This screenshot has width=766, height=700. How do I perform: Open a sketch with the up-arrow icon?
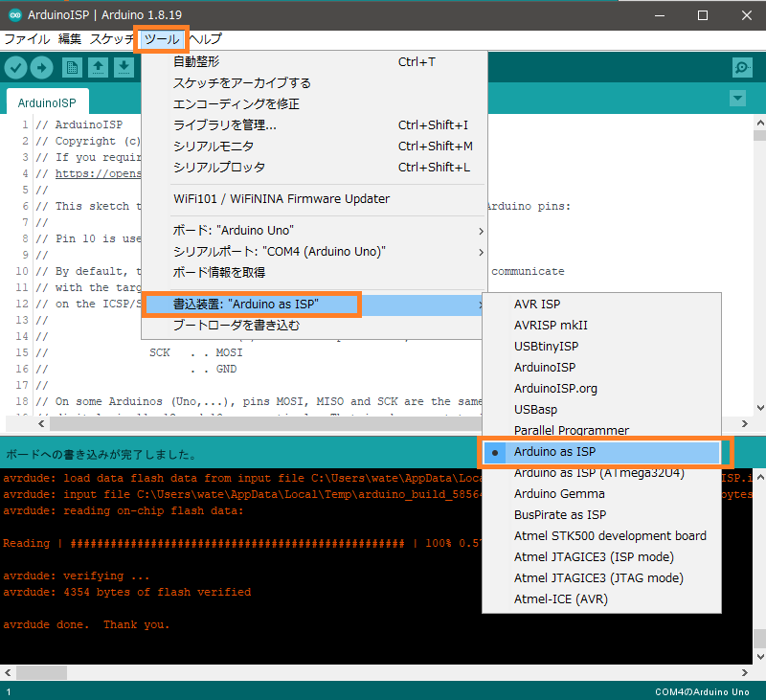(99, 67)
